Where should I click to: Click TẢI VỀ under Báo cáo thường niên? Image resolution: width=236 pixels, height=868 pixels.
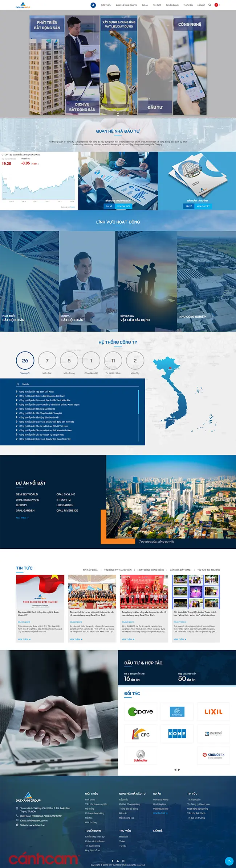tap(109, 206)
